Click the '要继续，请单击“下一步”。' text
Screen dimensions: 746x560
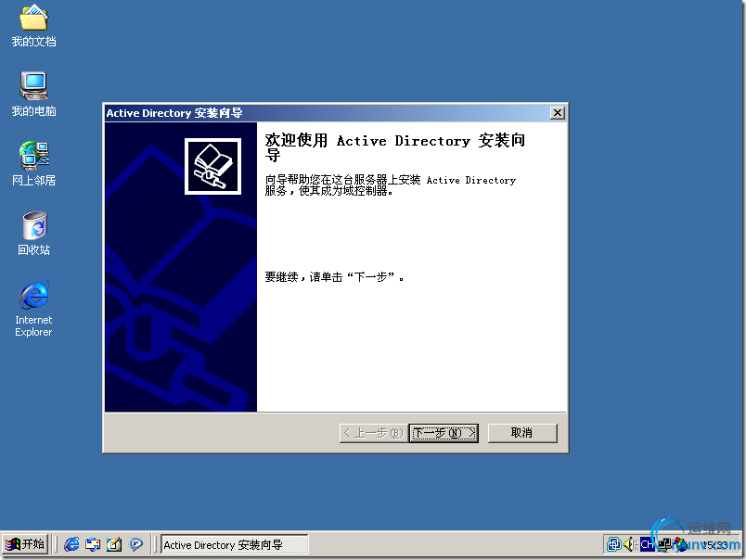(x=334, y=276)
